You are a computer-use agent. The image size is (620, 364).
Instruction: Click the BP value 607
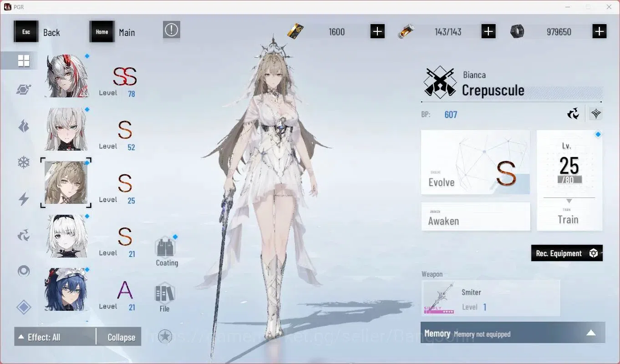tap(451, 115)
